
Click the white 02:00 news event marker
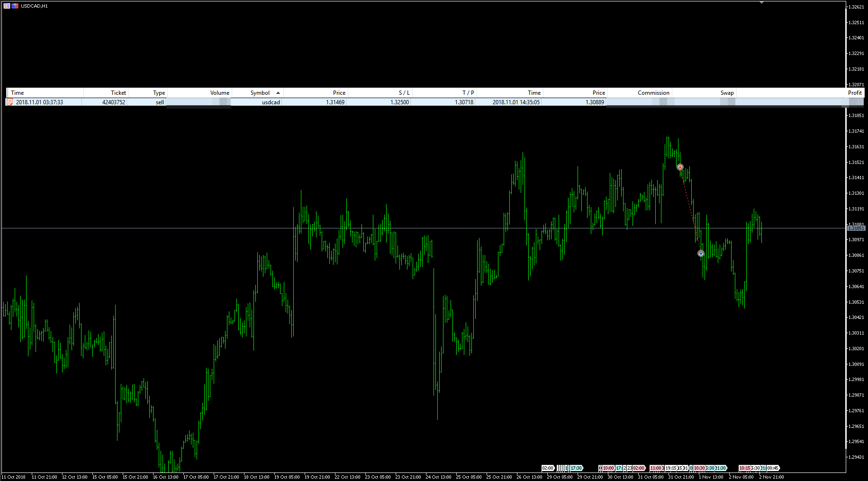548,468
